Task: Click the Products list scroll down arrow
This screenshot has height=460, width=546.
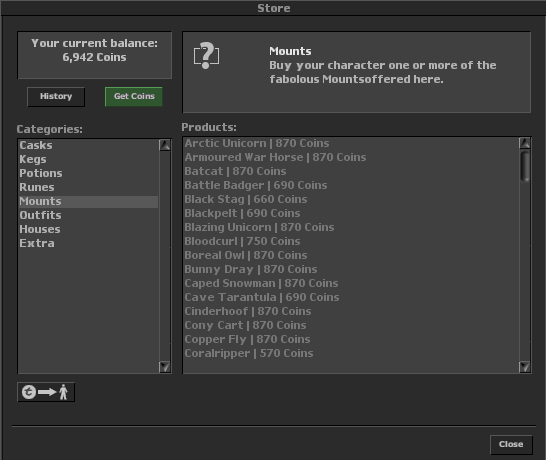Action: (x=525, y=367)
